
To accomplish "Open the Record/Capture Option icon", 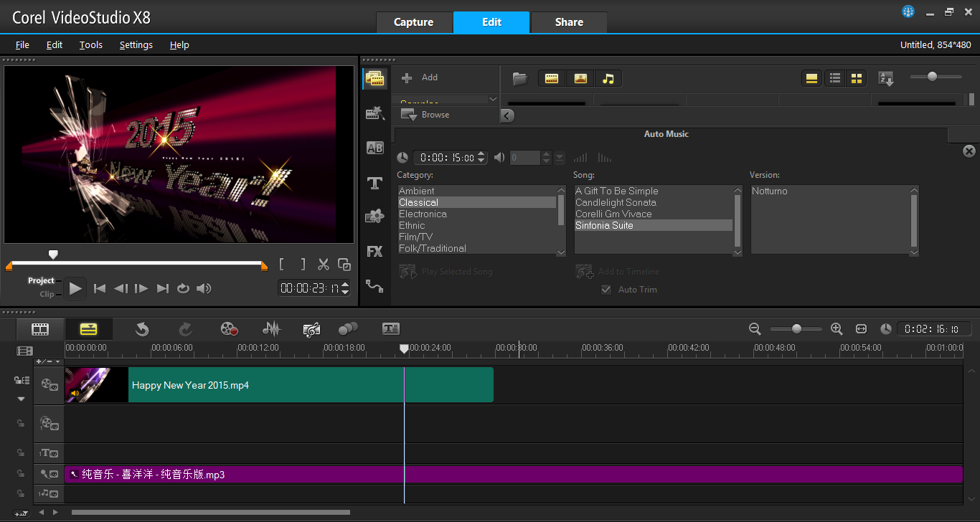I will (x=229, y=329).
